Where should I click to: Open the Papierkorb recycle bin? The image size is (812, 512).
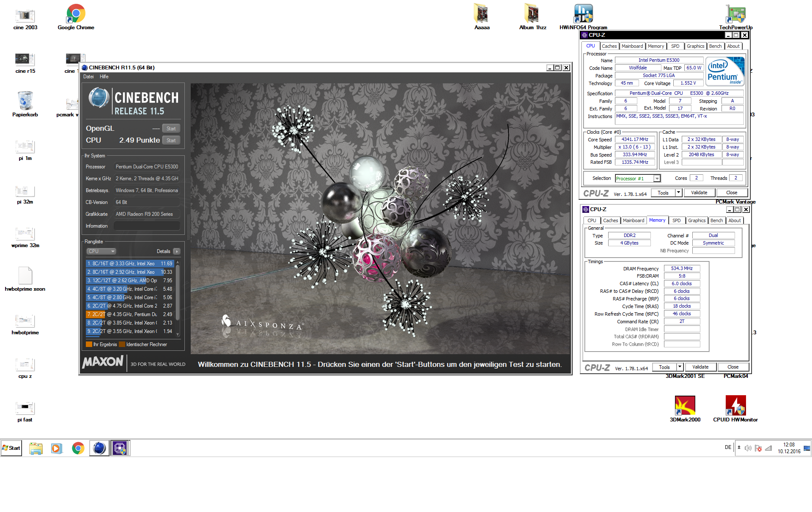[x=25, y=104]
